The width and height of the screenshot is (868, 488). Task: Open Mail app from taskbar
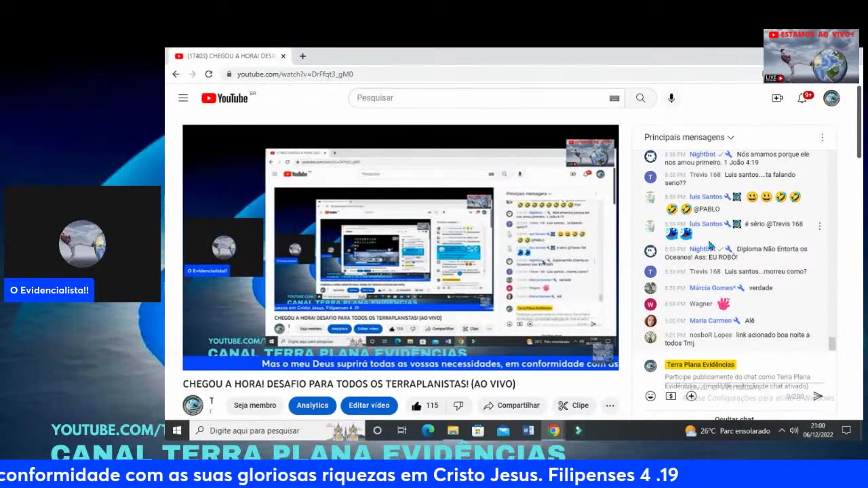coord(503,430)
